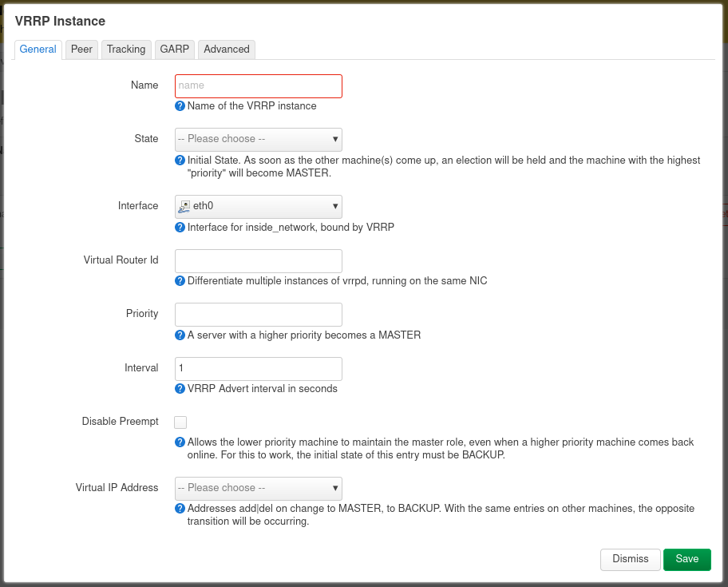The height and width of the screenshot is (587, 728).
Task: Click help icon beside 'Differentiate multiple instances'
Action: point(180,281)
